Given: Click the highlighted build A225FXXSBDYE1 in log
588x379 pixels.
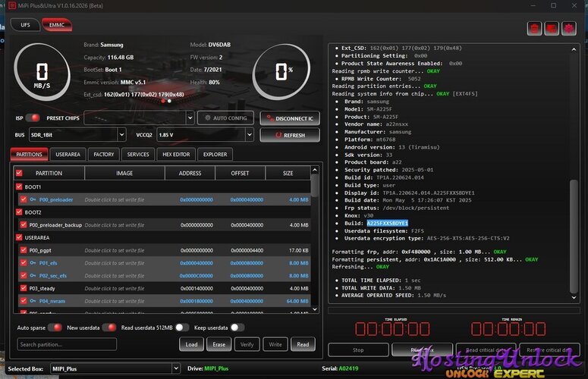Looking at the screenshot, I should pos(388,223).
